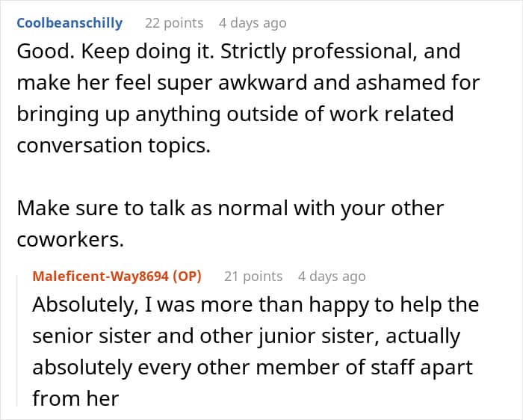
Task: Click the 21 points score label
Action: click(253, 277)
